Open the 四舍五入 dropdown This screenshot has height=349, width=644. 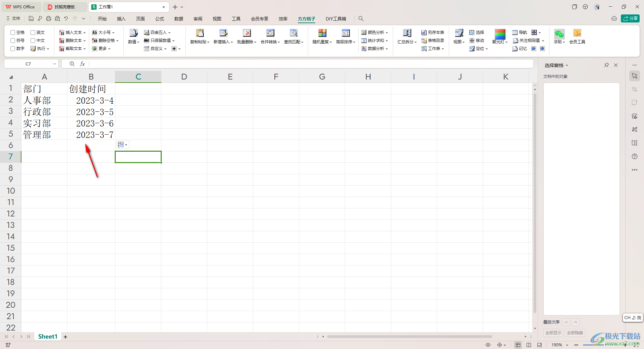click(x=157, y=33)
